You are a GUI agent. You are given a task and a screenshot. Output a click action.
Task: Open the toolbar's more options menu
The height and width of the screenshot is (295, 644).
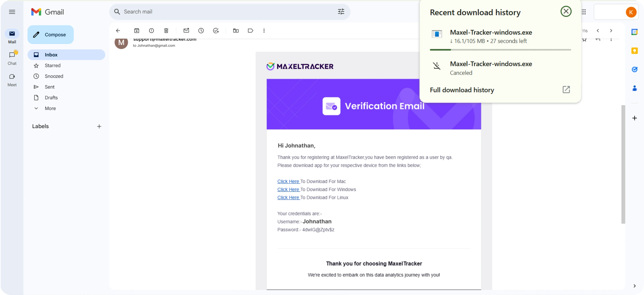[x=264, y=30]
